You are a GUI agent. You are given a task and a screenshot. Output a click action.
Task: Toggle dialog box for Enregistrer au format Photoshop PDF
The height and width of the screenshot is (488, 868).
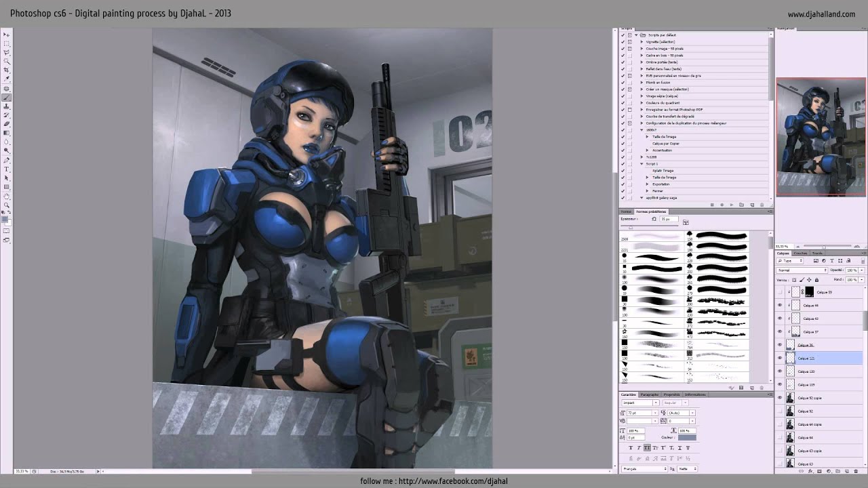pos(630,110)
